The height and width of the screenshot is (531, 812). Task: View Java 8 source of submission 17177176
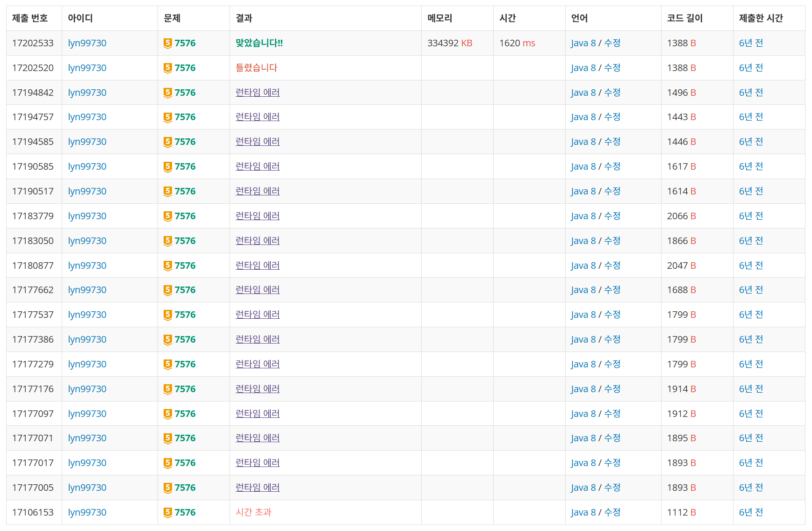tap(583, 389)
